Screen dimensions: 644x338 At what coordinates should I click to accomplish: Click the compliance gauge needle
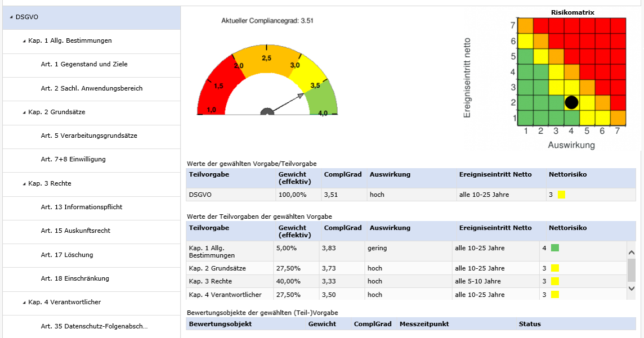pos(288,102)
